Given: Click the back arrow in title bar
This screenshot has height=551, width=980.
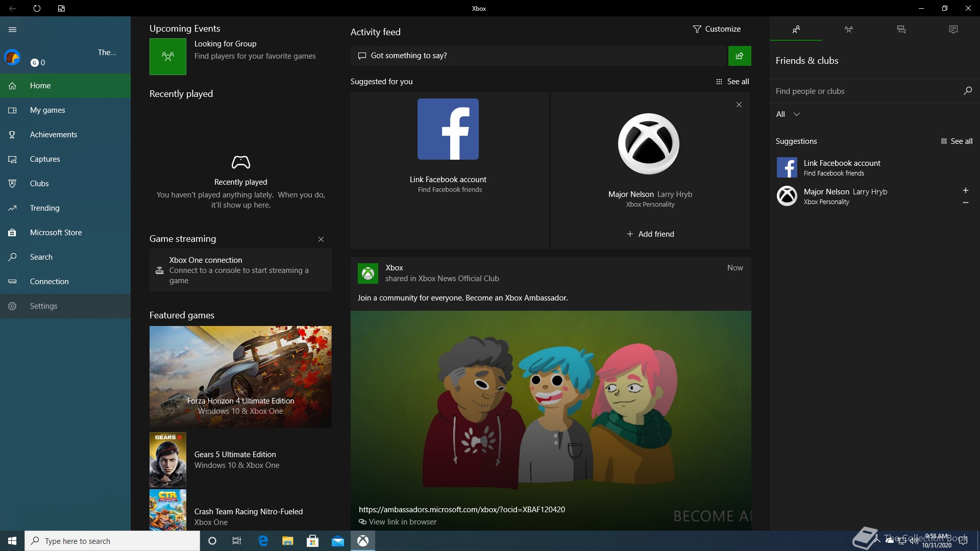Looking at the screenshot, I should pos(12,8).
